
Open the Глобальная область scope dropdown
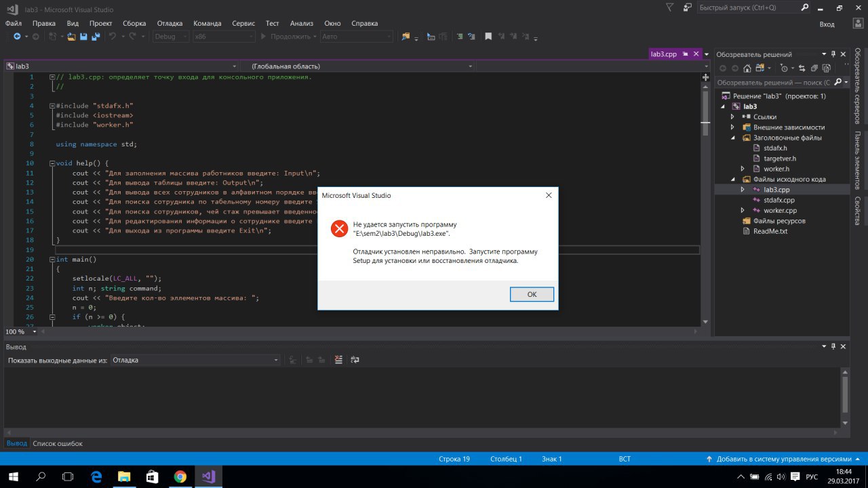pyautogui.click(x=357, y=66)
